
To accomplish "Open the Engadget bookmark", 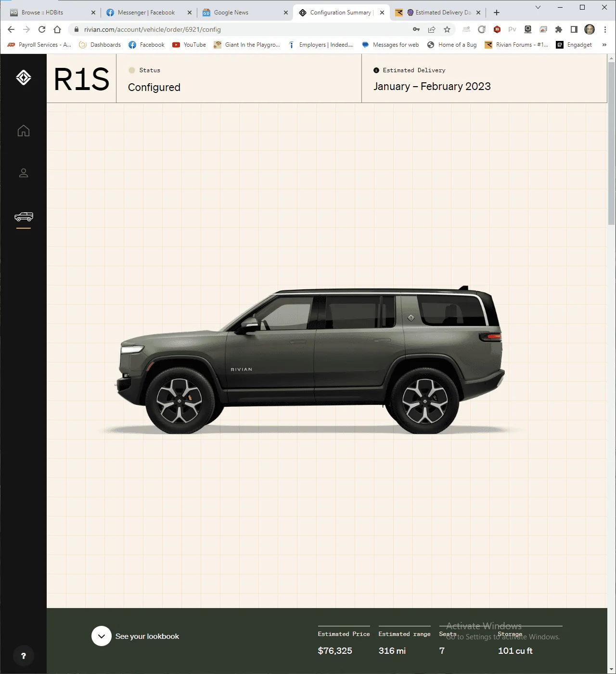I will click(574, 45).
